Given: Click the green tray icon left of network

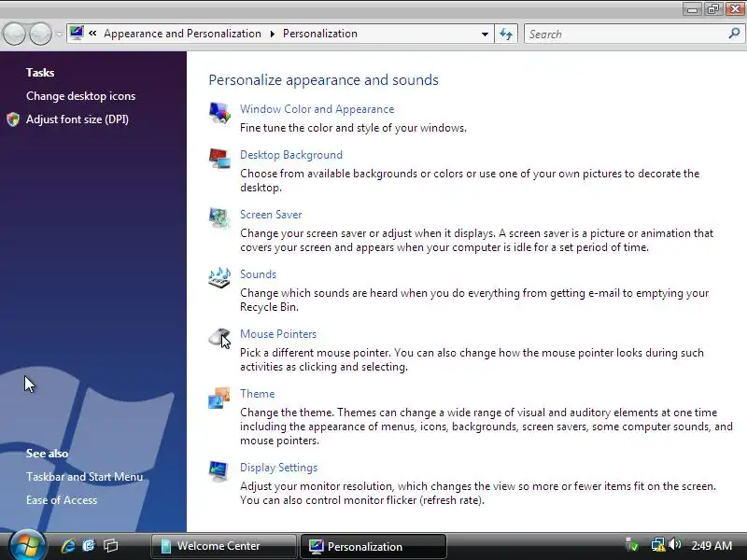Looking at the screenshot, I should (632, 545).
